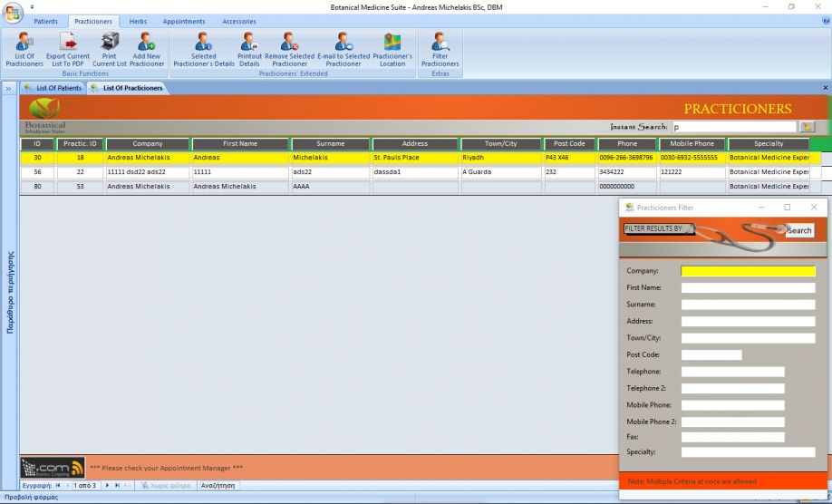Click Town/City filter field
832x504 pixels.
click(748, 338)
